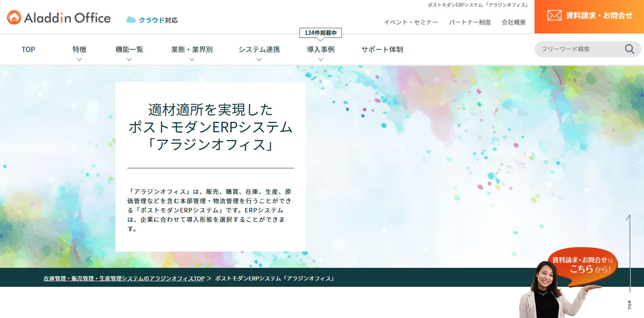This screenshot has height=318, width=644.
Task: Open the TOP navigation item
Action: [28, 50]
